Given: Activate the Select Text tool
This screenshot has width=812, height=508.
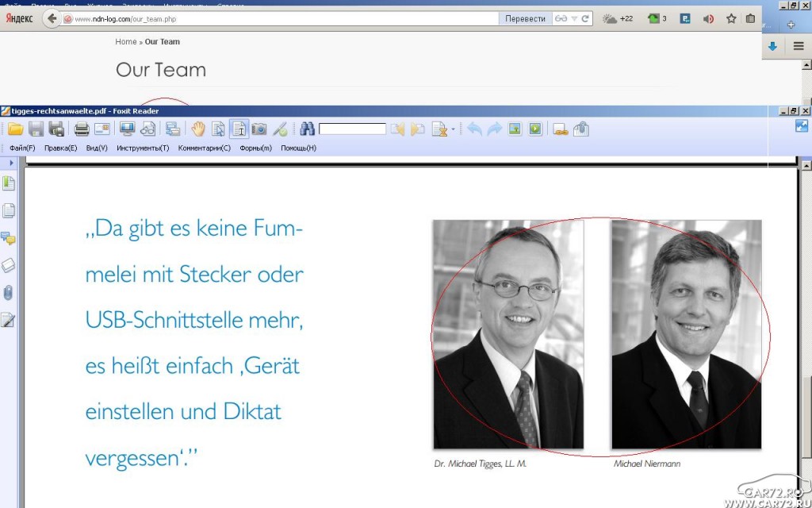Looking at the screenshot, I should [239, 129].
